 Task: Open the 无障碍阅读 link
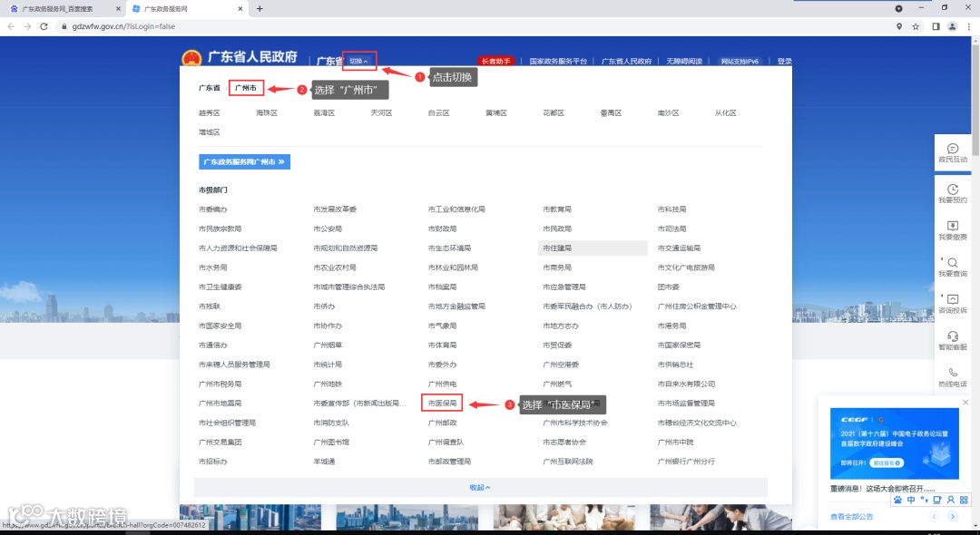pos(684,61)
